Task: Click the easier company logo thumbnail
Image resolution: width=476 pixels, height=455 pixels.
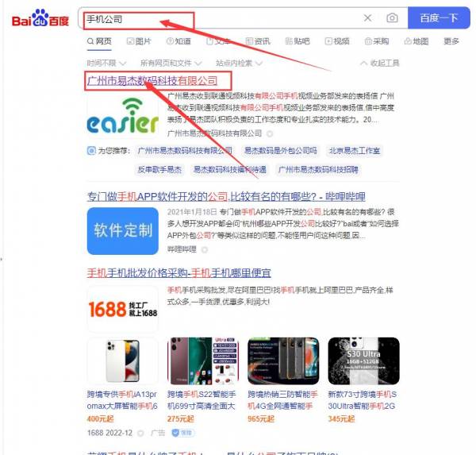Action: click(x=122, y=116)
